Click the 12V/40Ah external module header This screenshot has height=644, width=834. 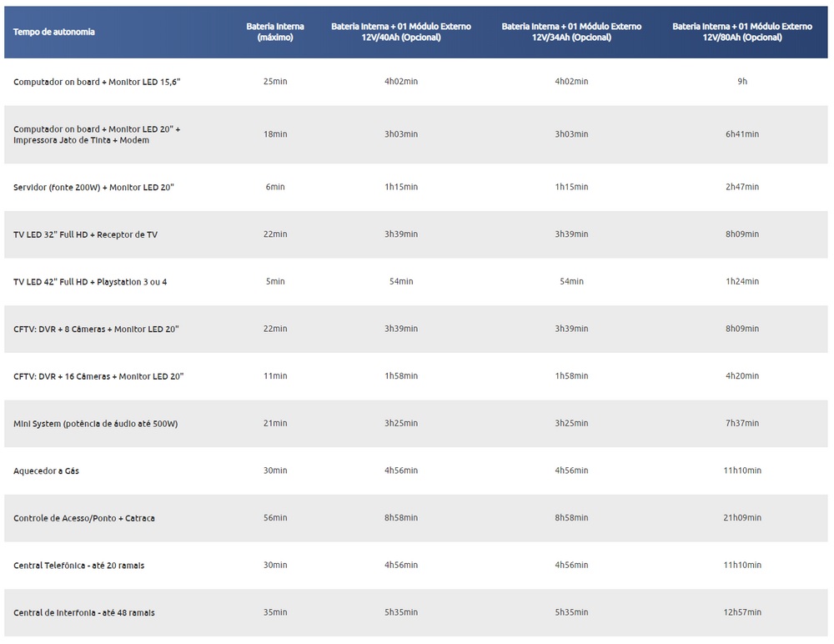click(x=401, y=32)
